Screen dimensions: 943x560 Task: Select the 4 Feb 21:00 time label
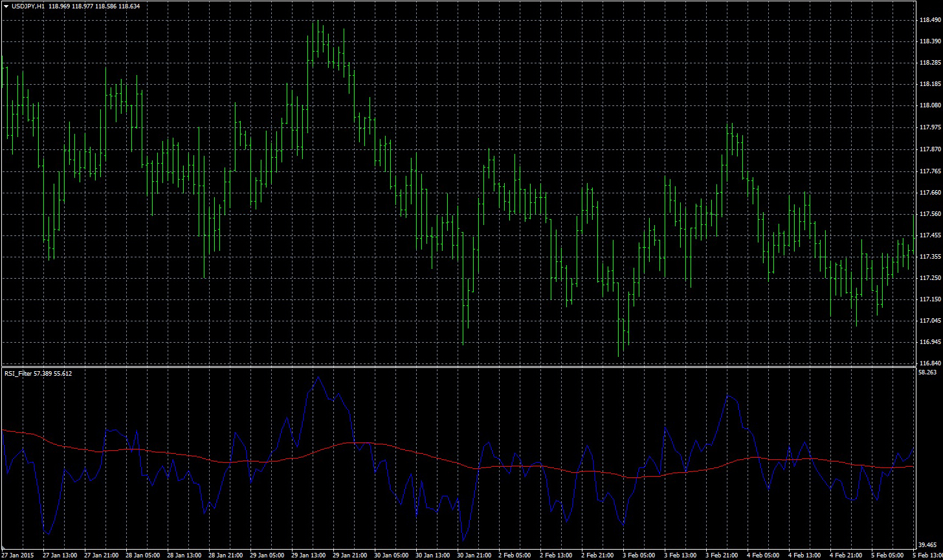coord(846,555)
